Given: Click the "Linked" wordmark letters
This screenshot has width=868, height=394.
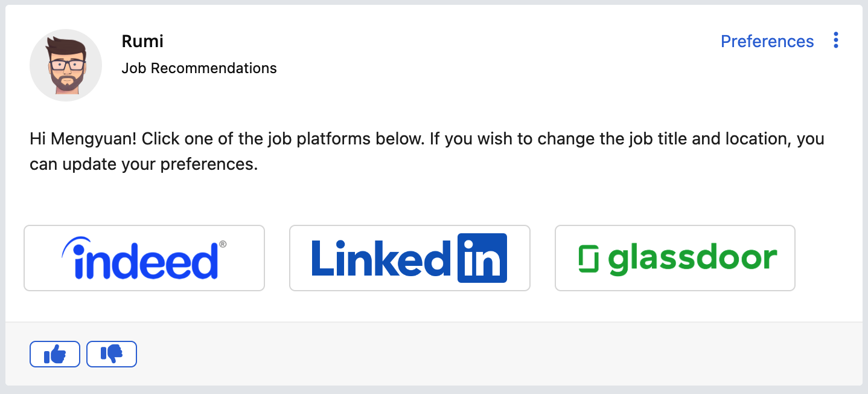Looking at the screenshot, I should tap(383, 258).
